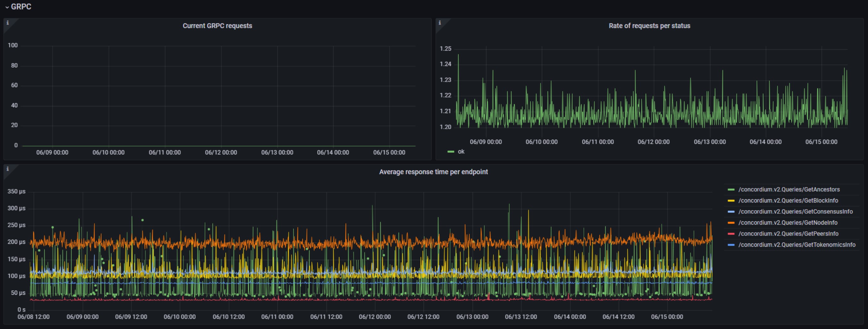Click the green ok legend color swatch
Screen dimensions: 868x329
point(451,152)
